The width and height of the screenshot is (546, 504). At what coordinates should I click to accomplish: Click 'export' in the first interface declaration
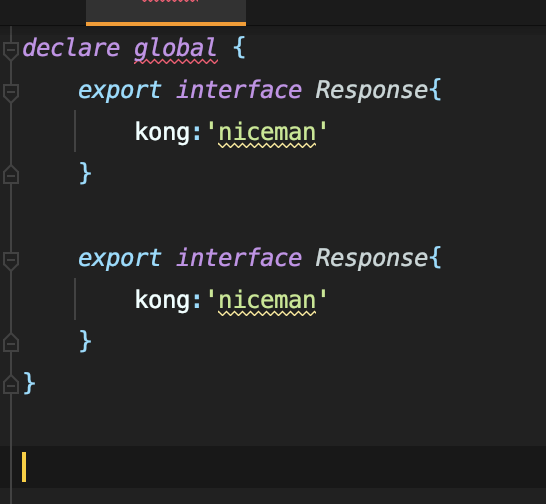[x=120, y=91]
